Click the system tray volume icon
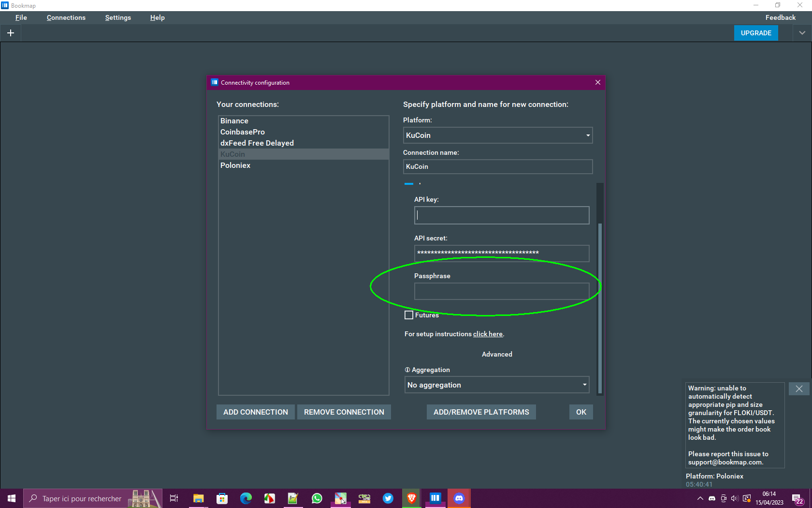Image resolution: width=812 pixels, height=508 pixels. click(735, 498)
